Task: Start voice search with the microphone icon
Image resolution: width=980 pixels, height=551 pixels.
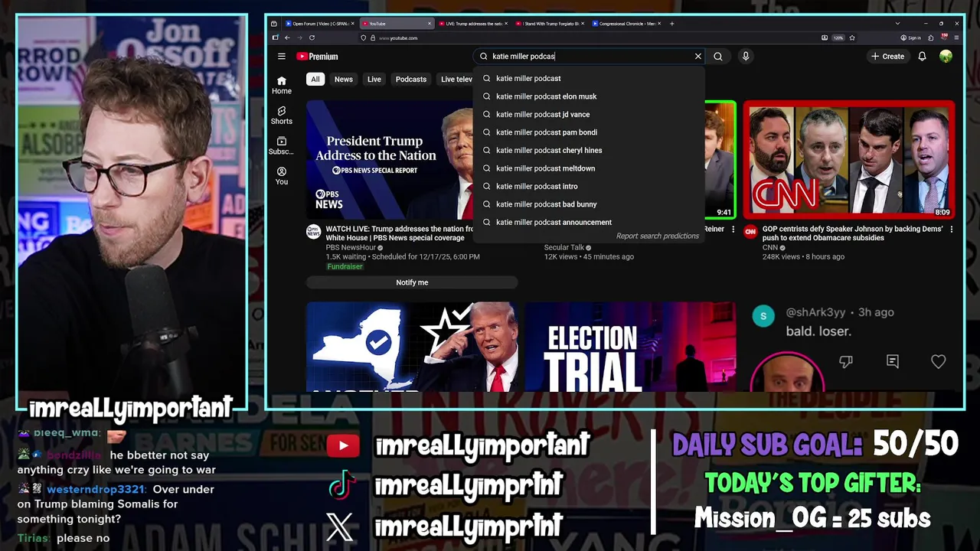Action: [x=746, y=56]
